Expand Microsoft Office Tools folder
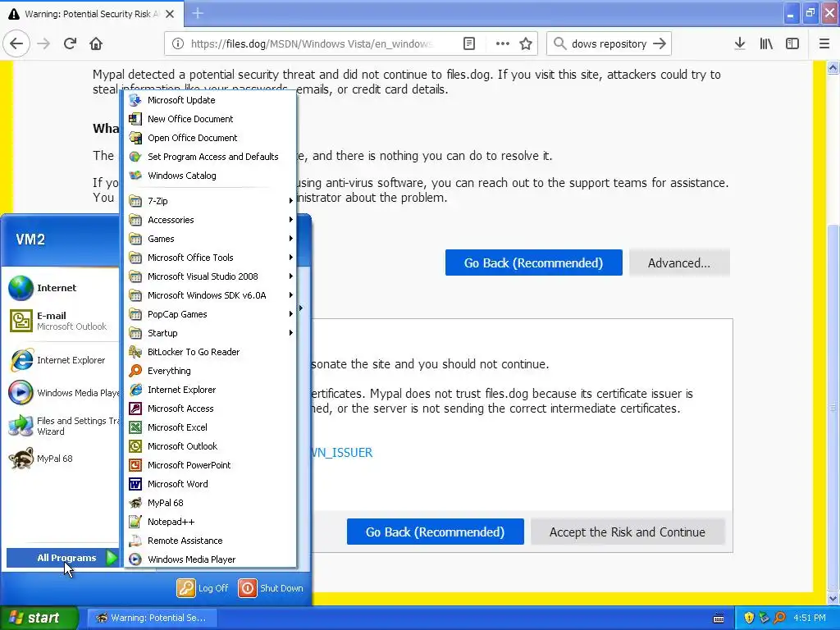 coord(210,258)
